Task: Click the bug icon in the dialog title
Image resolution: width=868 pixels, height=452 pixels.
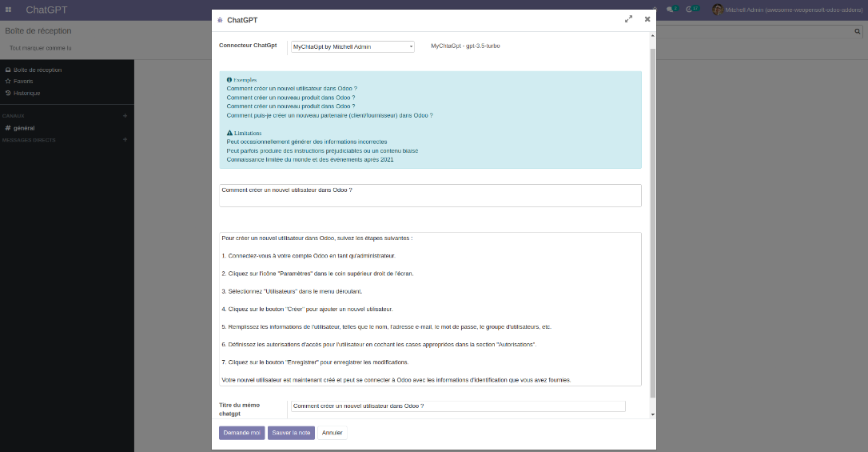Action: 220,20
